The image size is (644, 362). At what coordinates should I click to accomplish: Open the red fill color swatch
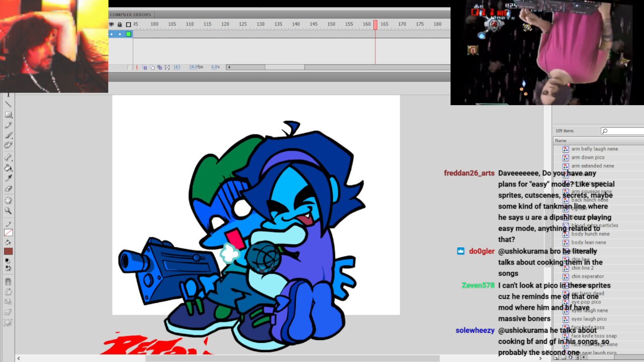click(x=8, y=251)
